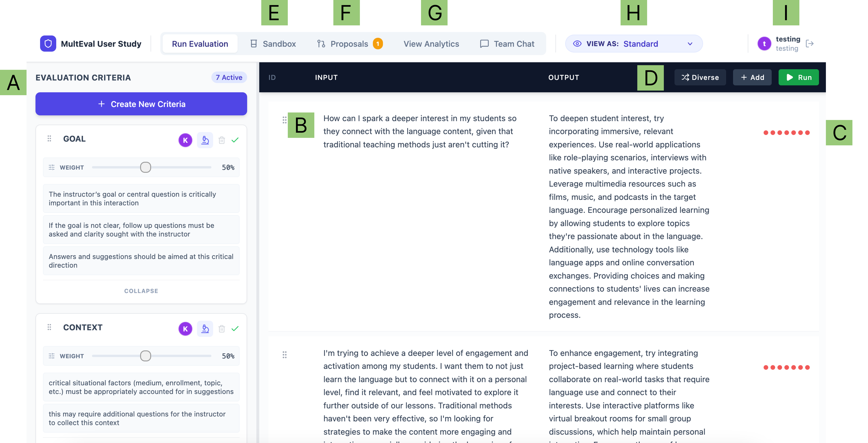Click the K avatar on CONTEXT card
The image size is (868, 443).
click(185, 329)
